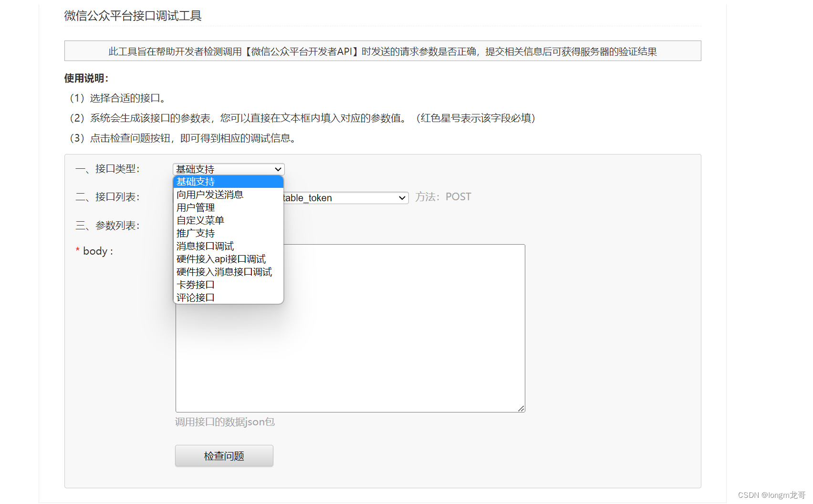Select 基础支持 option in the dropdown list
This screenshot has width=813, height=504.
click(x=229, y=182)
